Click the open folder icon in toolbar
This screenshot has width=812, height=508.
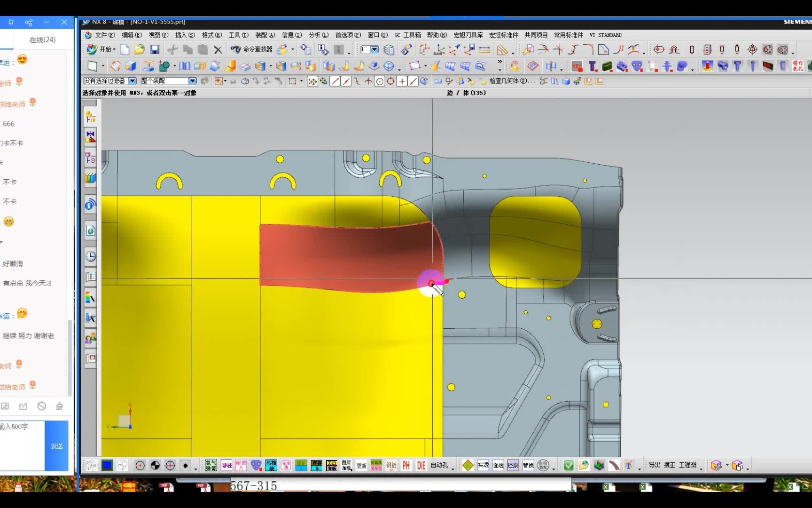click(x=139, y=49)
